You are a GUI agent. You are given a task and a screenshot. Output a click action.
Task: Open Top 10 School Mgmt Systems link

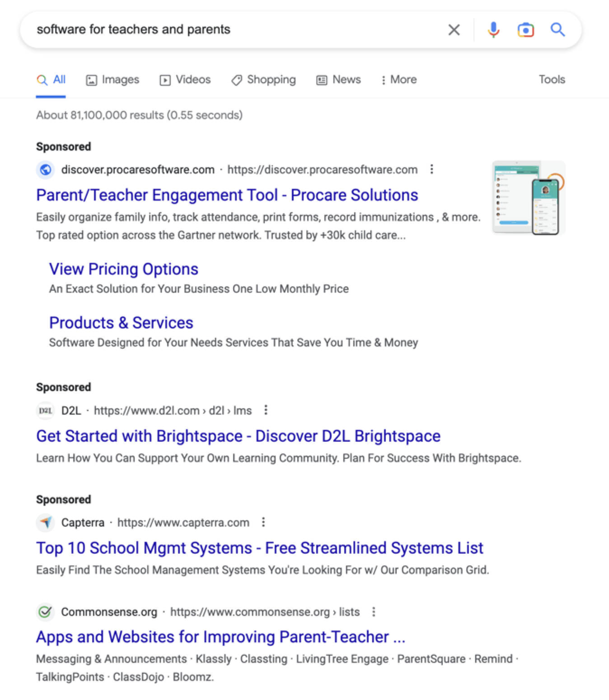(x=260, y=548)
